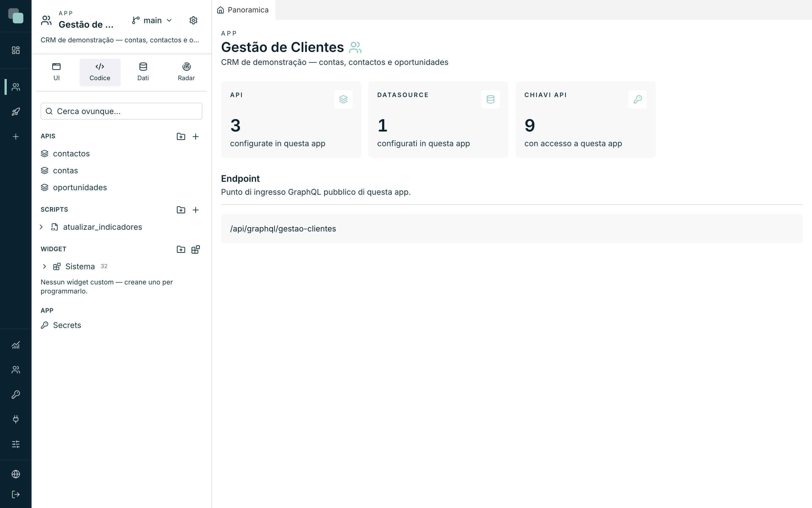Viewport: 812px width, 508px height.
Task: Switch to the UI tab
Action: click(56, 72)
